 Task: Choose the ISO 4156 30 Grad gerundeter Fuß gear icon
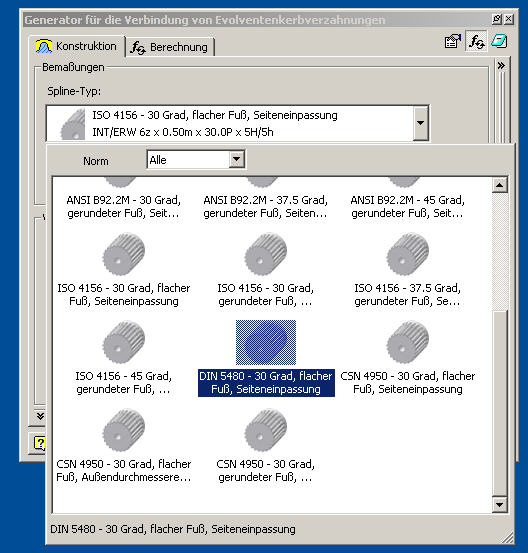tap(266, 254)
